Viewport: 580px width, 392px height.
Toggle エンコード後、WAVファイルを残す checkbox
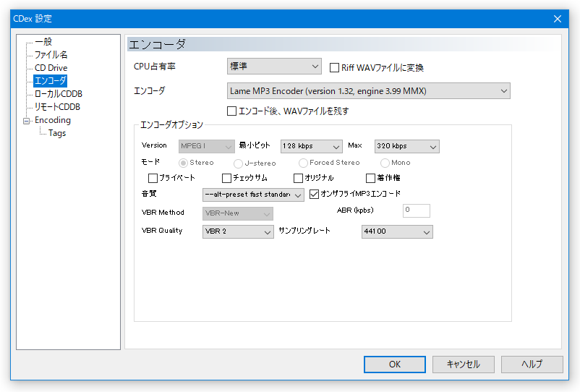pos(232,111)
